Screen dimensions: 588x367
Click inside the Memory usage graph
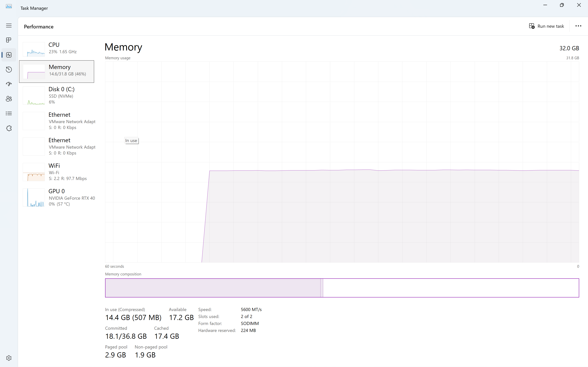coord(342,162)
